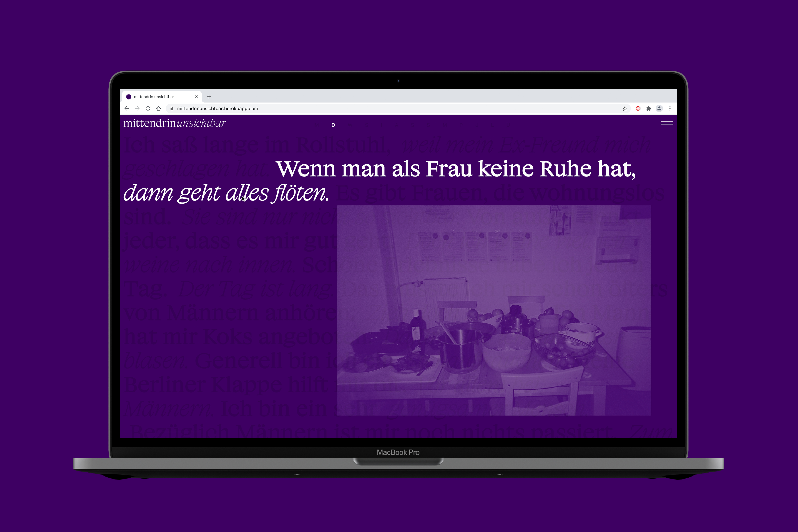
Task: Click the forward navigation arrow
Action: click(x=137, y=109)
